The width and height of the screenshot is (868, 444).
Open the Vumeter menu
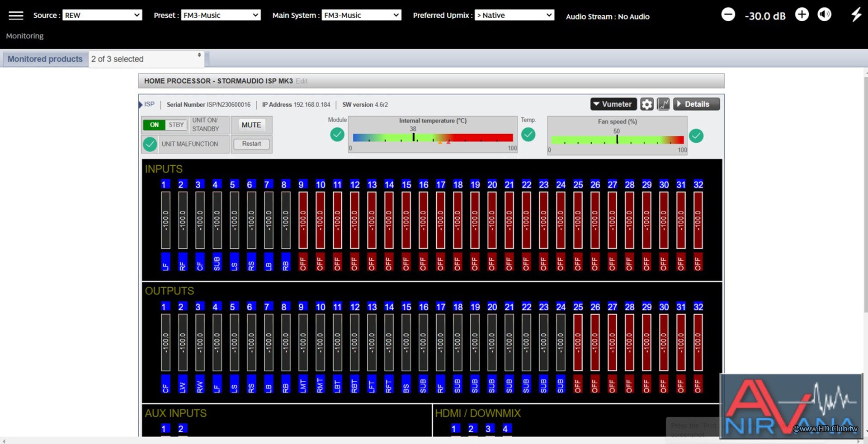pyautogui.click(x=613, y=104)
